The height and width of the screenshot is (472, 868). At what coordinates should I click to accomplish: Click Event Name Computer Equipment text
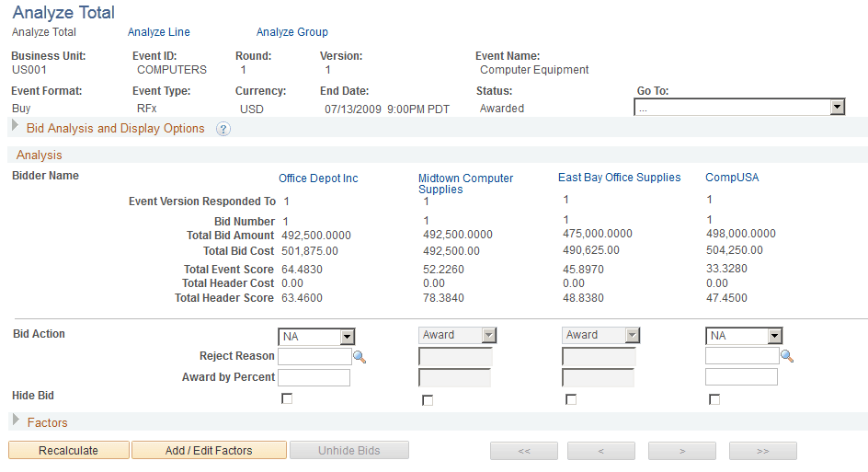tap(534, 70)
